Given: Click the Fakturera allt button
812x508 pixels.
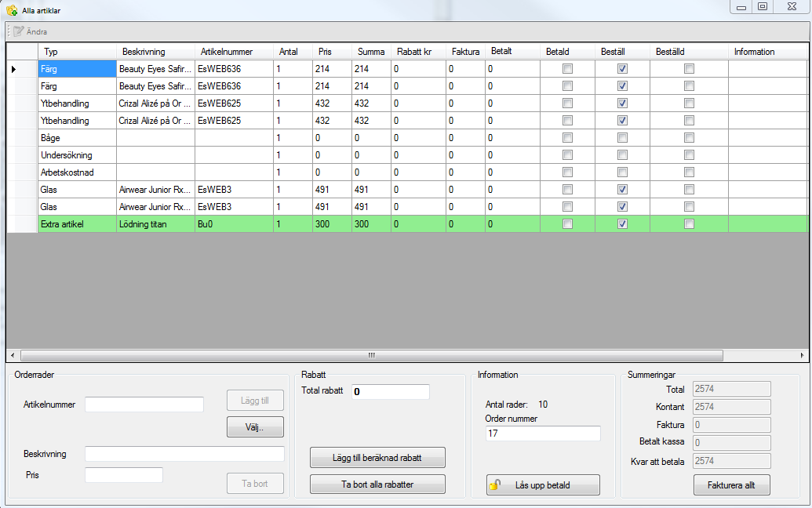Looking at the screenshot, I should point(732,485).
